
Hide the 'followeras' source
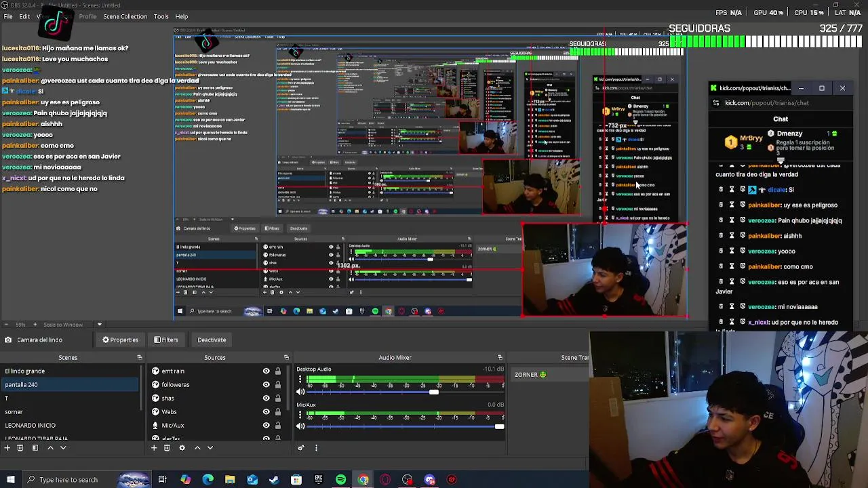coord(266,385)
